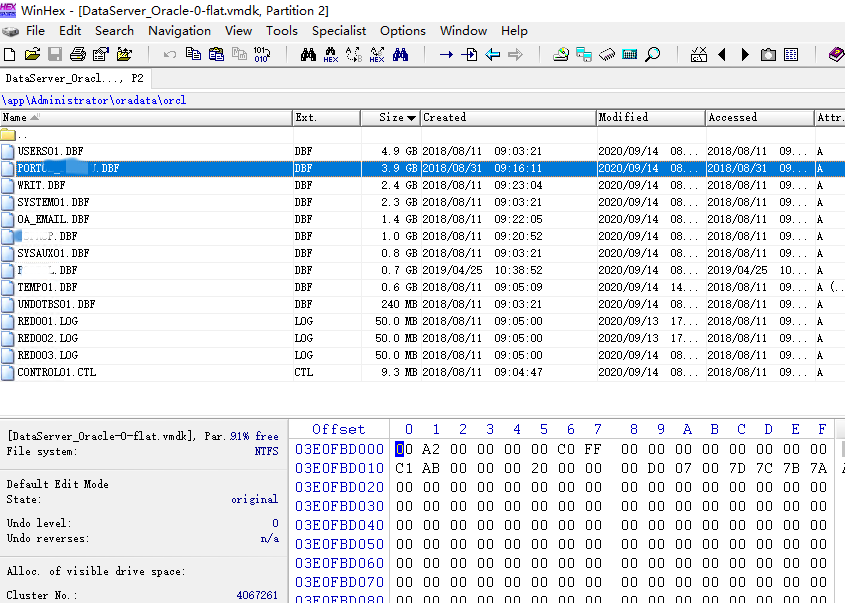Sort by Modified column header
Viewport: 845px width, 603px height.
coord(651,117)
